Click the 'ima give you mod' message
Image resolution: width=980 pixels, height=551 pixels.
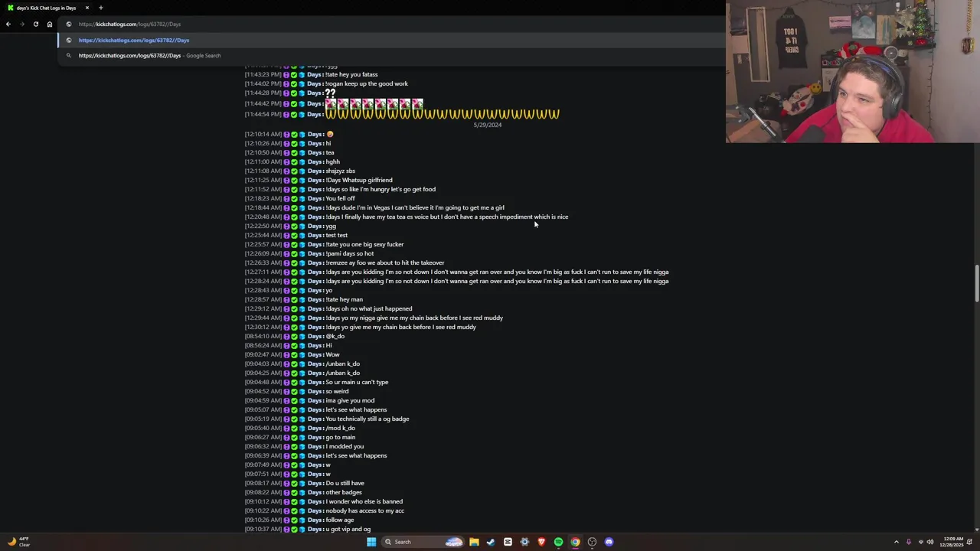(x=350, y=400)
